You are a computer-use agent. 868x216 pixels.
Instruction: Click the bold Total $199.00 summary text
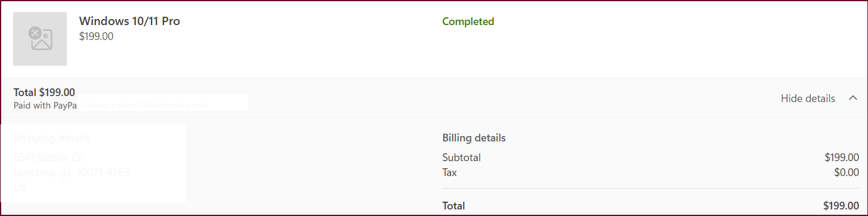(44, 92)
